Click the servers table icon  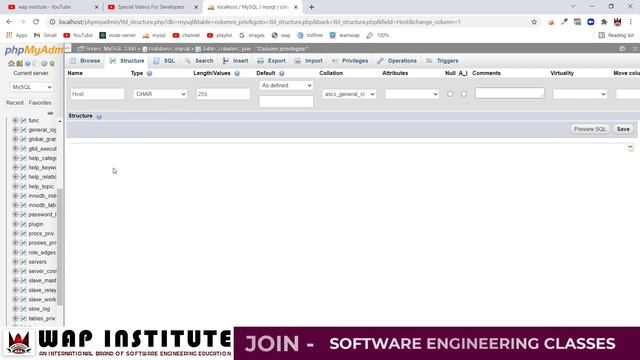tap(23, 262)
